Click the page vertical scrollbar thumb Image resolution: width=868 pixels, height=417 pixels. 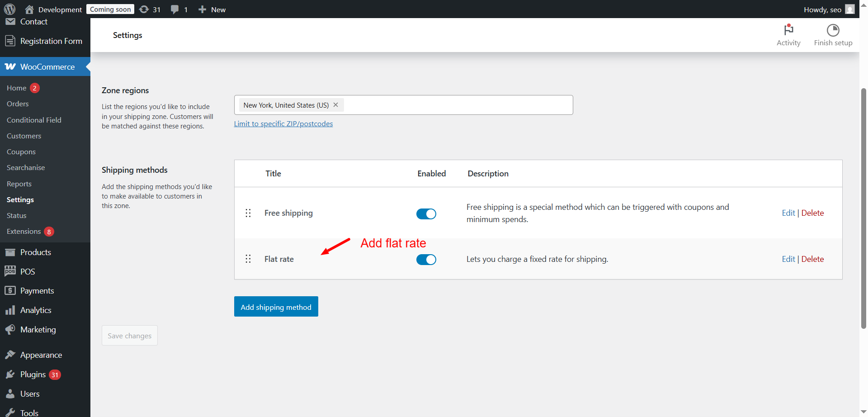pos(863,208)
